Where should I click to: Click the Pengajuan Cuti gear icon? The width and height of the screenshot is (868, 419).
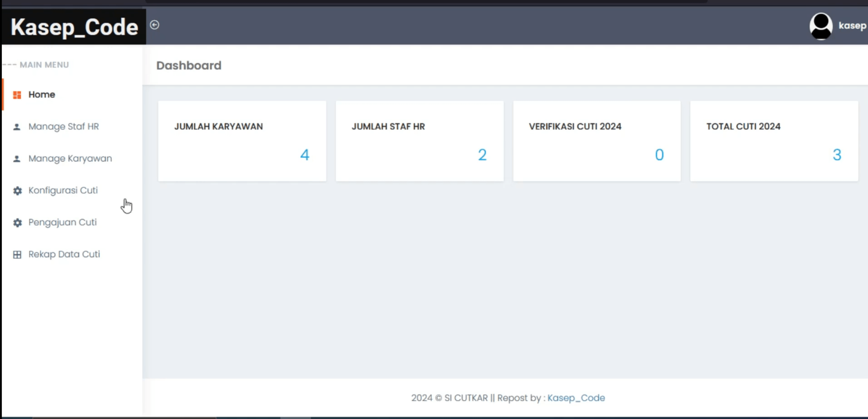click(17, 223)
